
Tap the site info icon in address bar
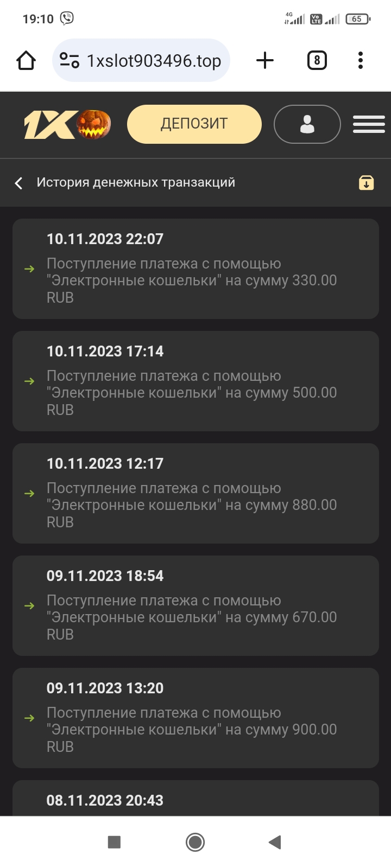click(70, 60)
